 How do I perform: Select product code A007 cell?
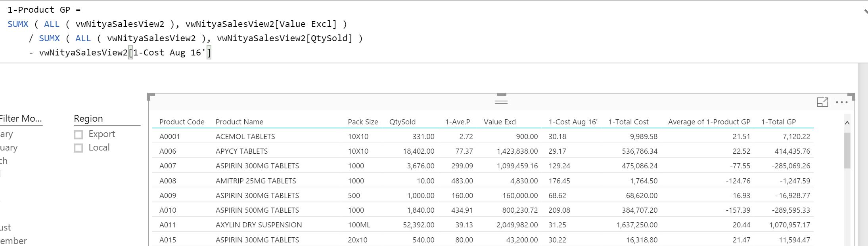click(x=167, y=166)
